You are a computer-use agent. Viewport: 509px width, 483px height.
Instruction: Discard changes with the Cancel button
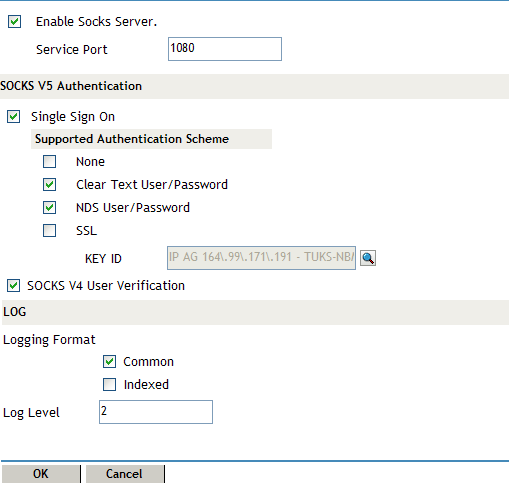[x=124, y=474]
